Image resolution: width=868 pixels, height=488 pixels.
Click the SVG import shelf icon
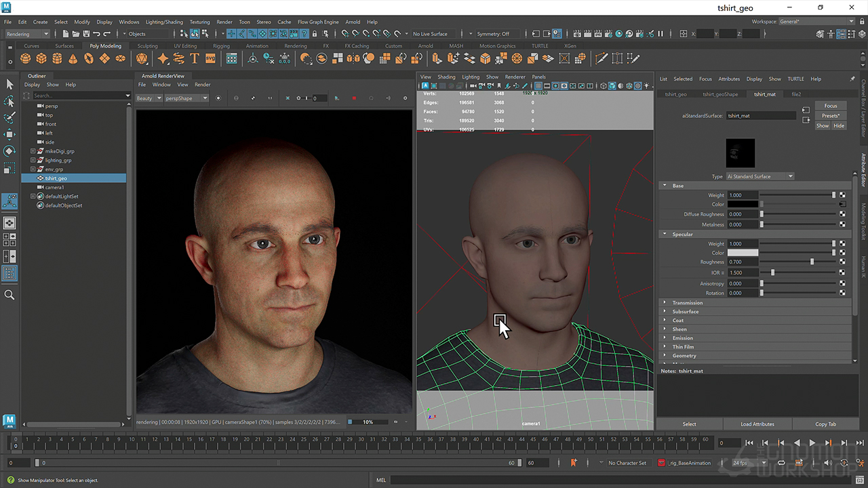click(x=210, y=59)
